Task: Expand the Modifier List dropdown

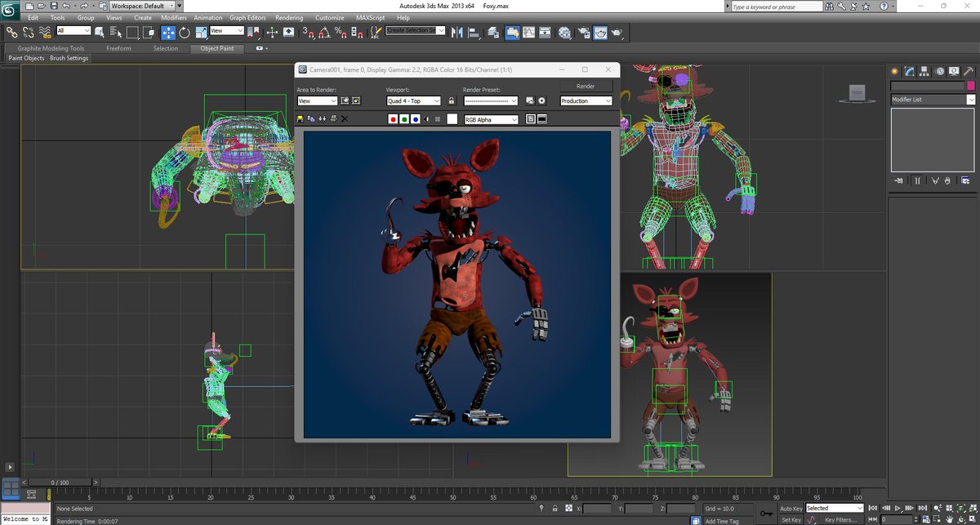Action: (933, 100)
